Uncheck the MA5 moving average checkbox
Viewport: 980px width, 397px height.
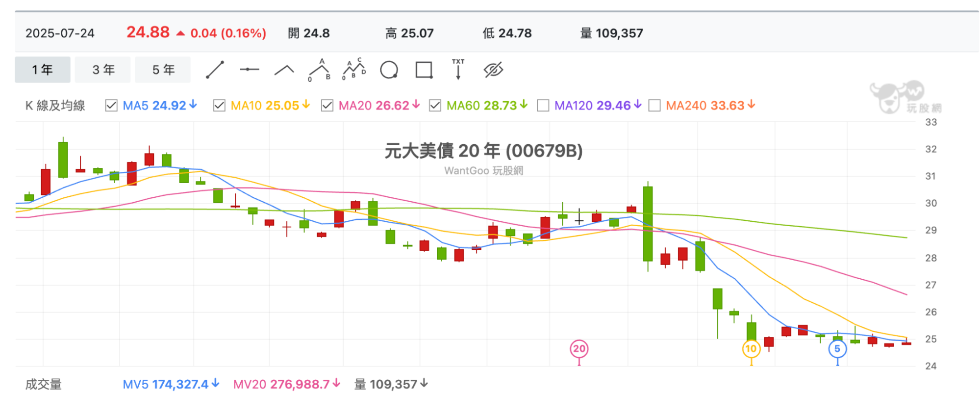pyautogui.click(x=111, y=106)
